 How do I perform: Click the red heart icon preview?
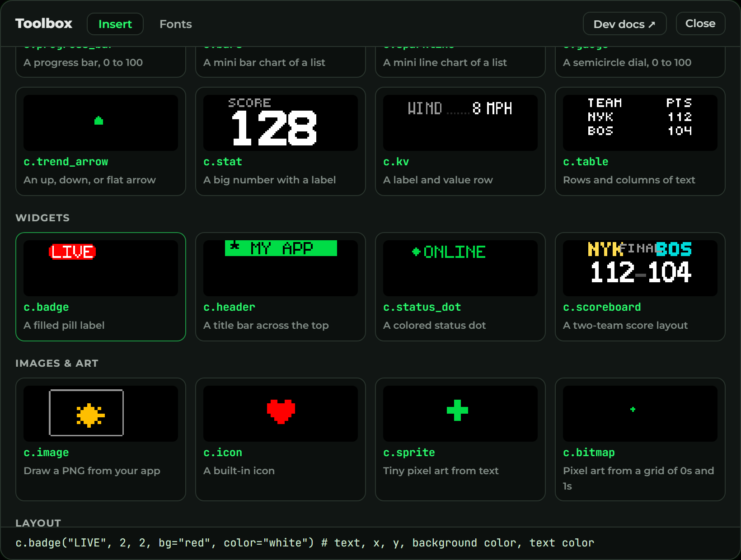pos(281,414)
